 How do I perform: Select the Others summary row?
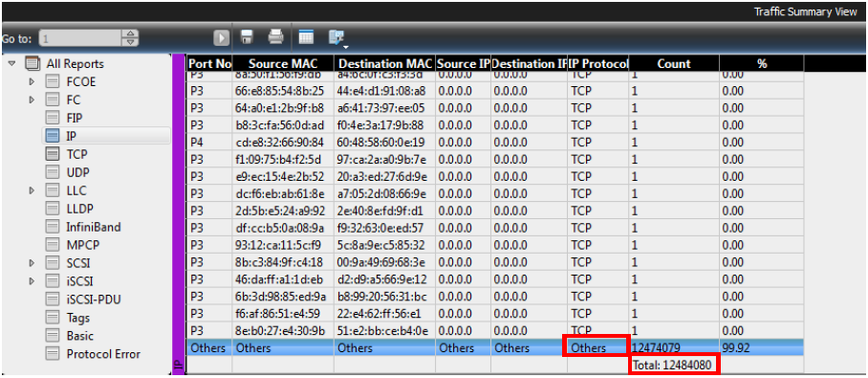495,348
